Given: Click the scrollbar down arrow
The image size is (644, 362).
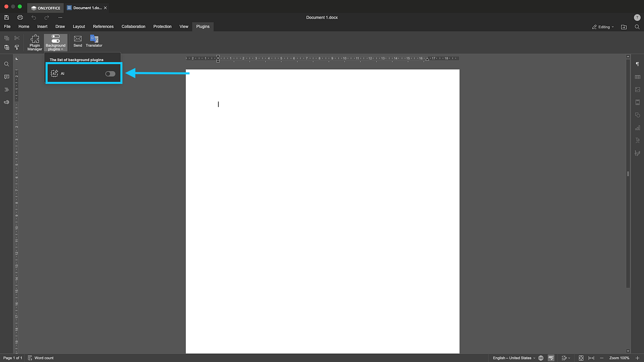Looking at the screenshot, I should 628,351.
